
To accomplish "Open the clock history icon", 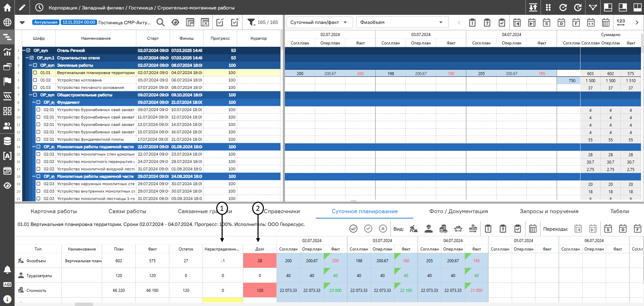I will click(x=39, y=7).
